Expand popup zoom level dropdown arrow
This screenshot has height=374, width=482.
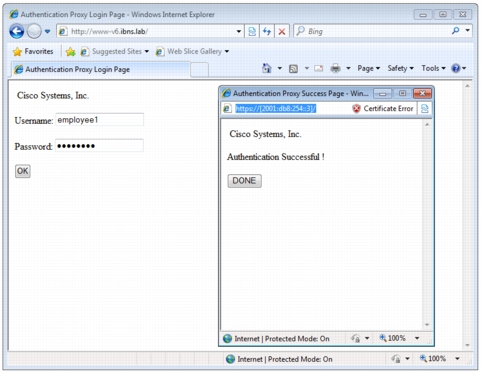coord(417,338)
